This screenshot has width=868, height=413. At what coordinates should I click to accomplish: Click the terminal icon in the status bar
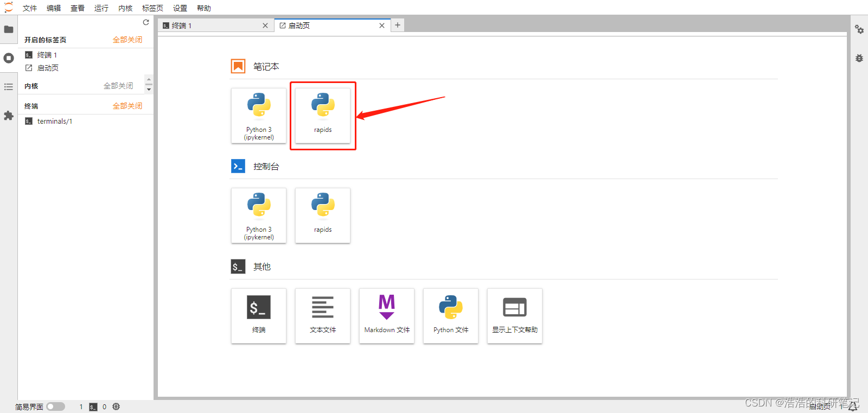coord(93,407)
